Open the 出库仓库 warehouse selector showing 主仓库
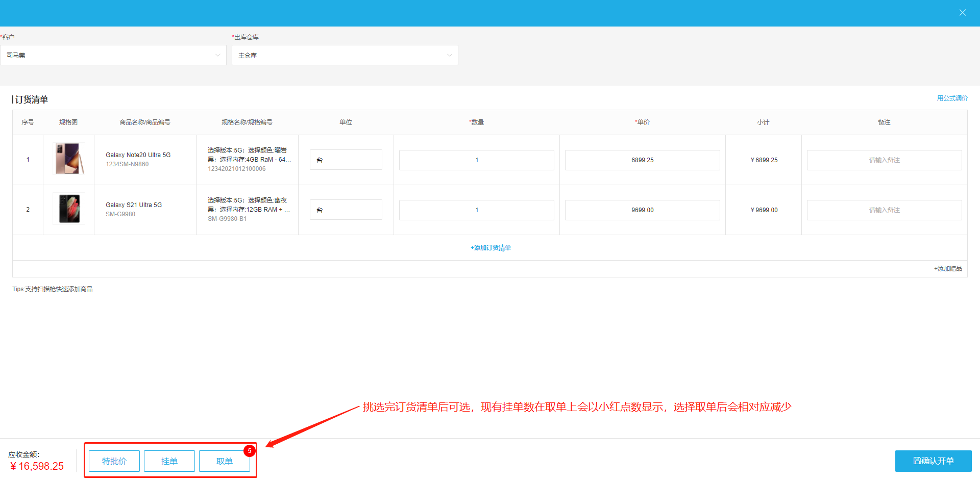 (345, 55)
